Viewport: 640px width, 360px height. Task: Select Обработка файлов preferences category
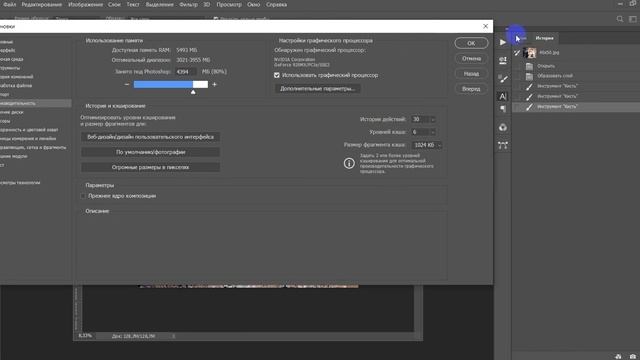click(16, 86)
